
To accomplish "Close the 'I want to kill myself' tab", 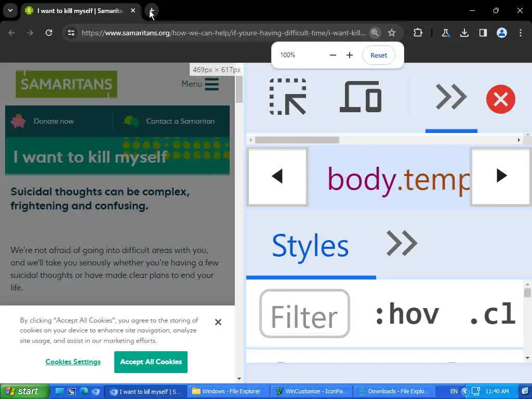I will [x=133, y=10].
